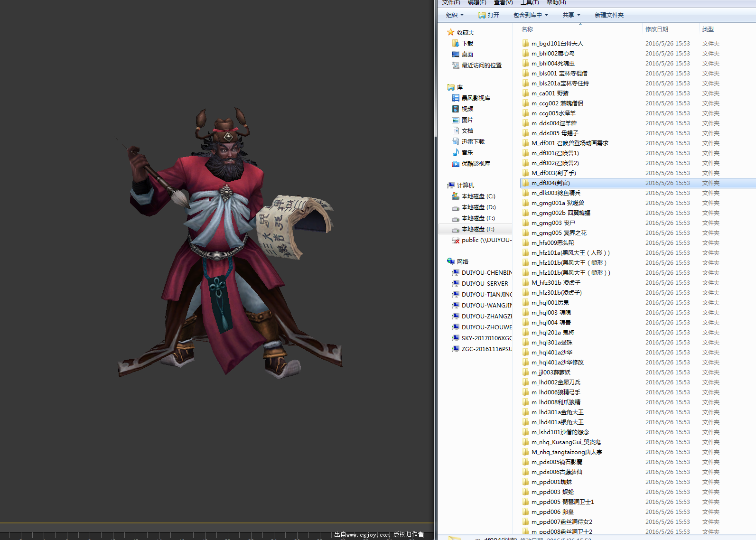Open the public network drive
Viewport: 756px width, 540px height.
click(486, 240)
